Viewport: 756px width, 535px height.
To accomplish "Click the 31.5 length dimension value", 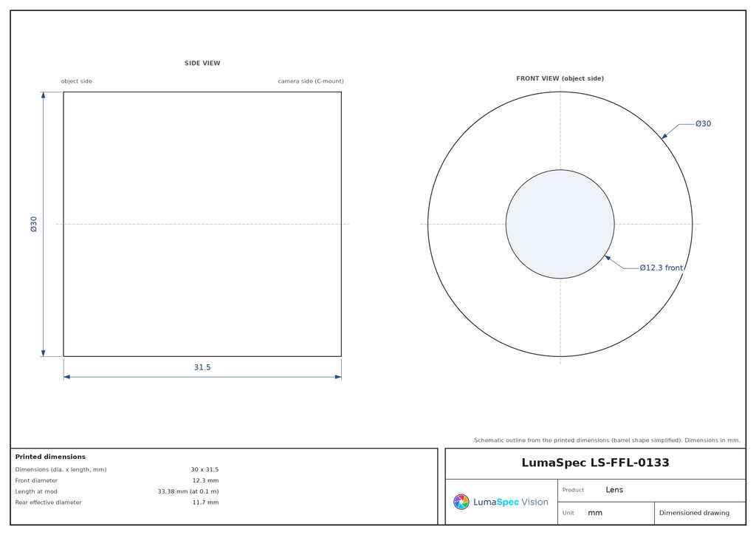I will (202, 367).
